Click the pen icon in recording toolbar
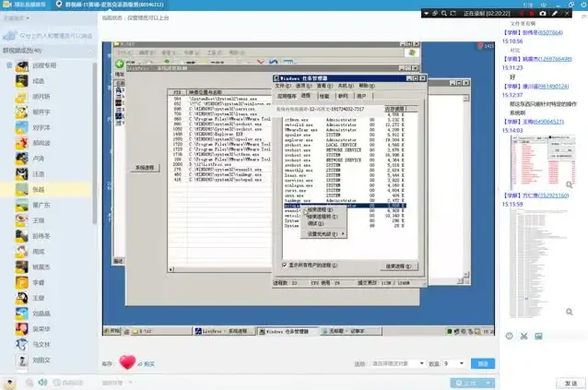The width and height of the screenshot is (588, 390). pos(556,13)
